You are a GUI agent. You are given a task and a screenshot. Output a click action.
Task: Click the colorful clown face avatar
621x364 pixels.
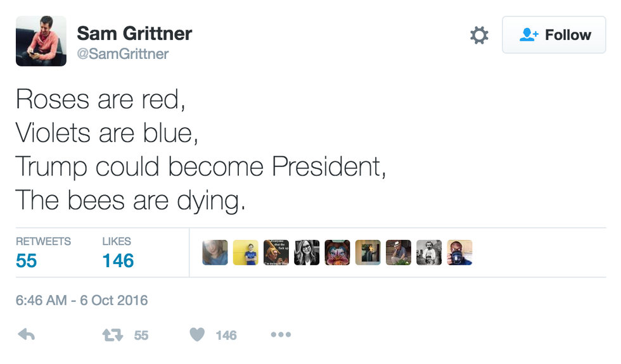[x=337, y=253]
